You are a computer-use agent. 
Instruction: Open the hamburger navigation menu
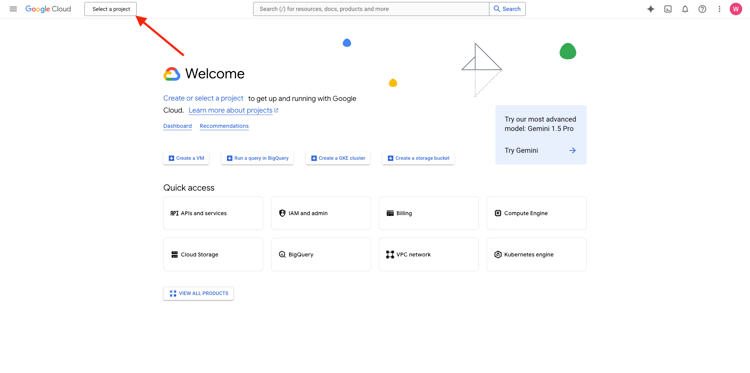pyautogui.click(x=13, y=9)
